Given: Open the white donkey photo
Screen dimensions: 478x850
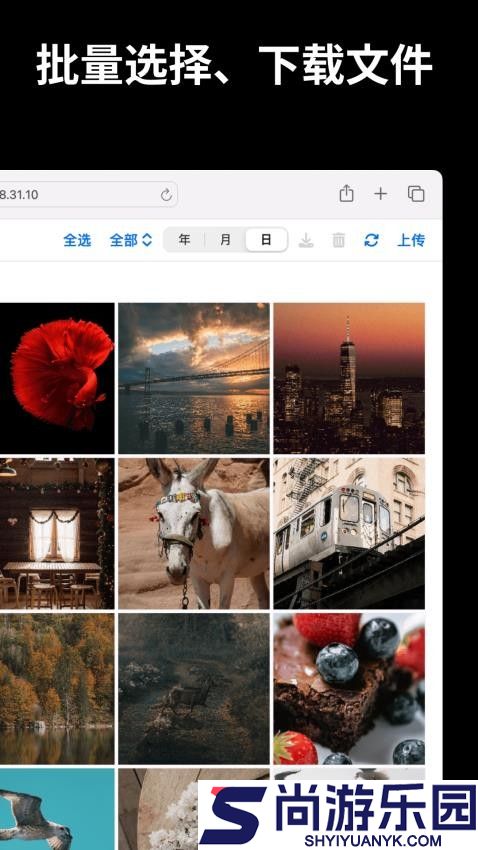Looking at the screenshot, I should tap(194, 533).
